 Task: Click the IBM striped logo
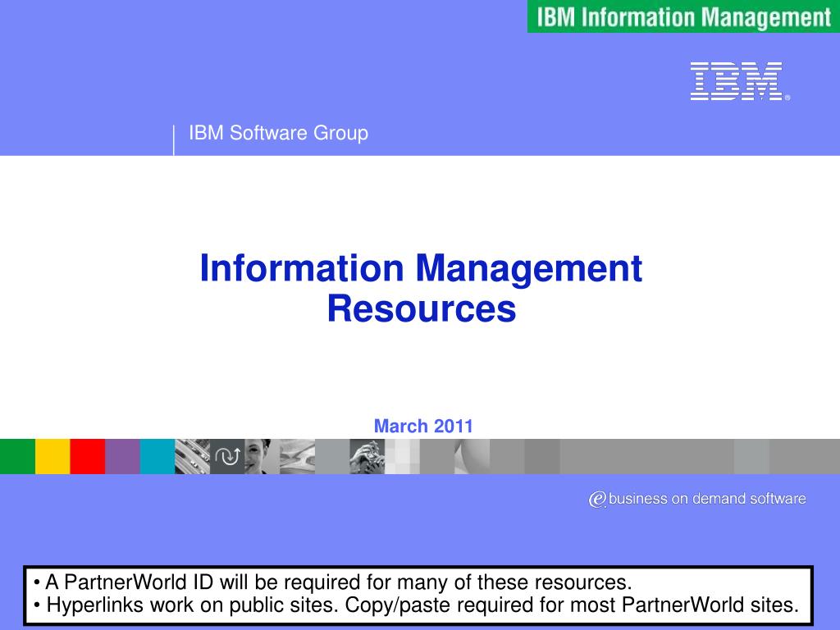[740, 81]
